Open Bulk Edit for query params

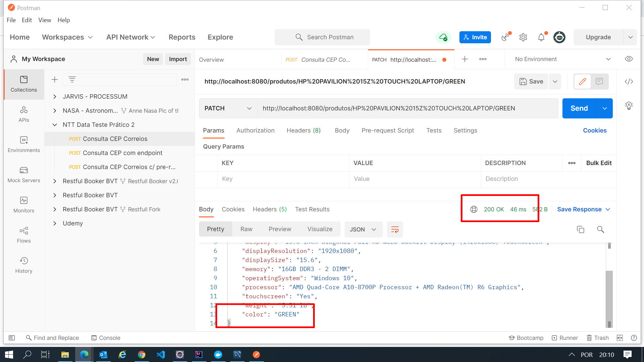point(599,163)
